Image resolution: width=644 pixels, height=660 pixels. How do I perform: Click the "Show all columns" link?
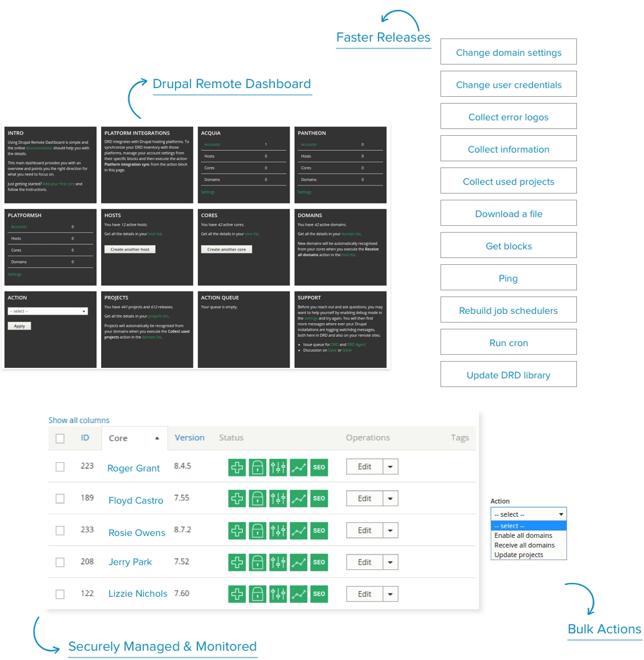click(x=79, y=420)
